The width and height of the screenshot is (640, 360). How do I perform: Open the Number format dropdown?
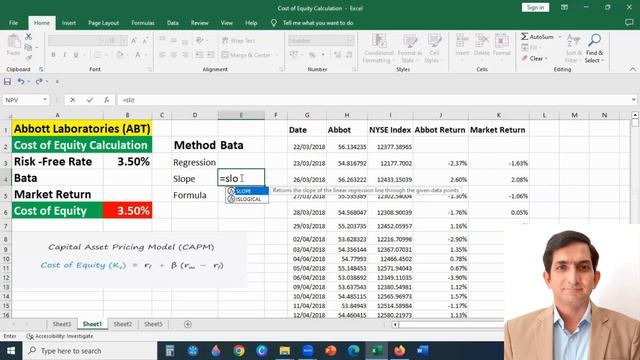351,40
